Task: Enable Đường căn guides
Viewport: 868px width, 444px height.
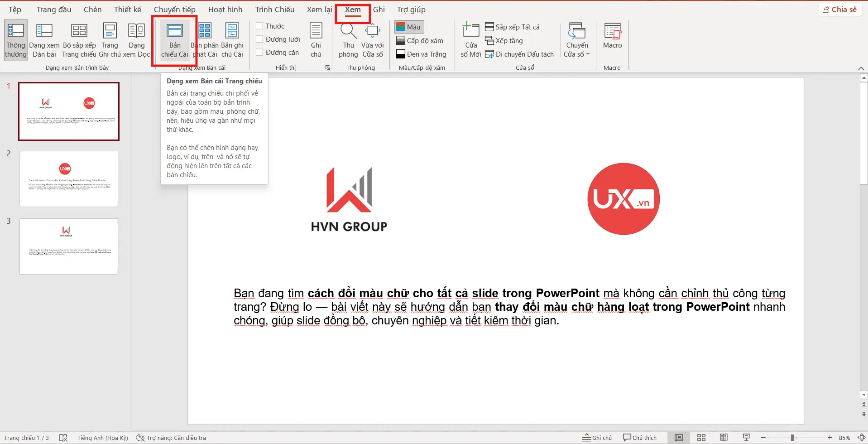Action: tap(259, 52)
